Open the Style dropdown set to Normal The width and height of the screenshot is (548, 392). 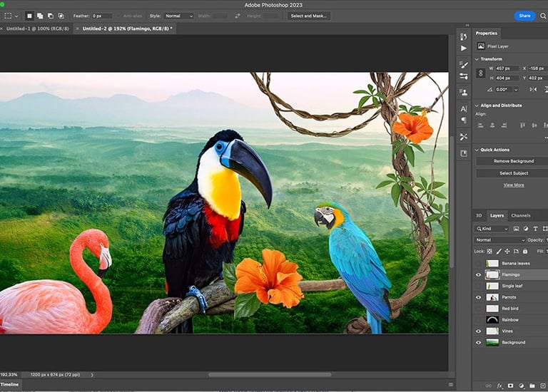[x=178, y=16]
